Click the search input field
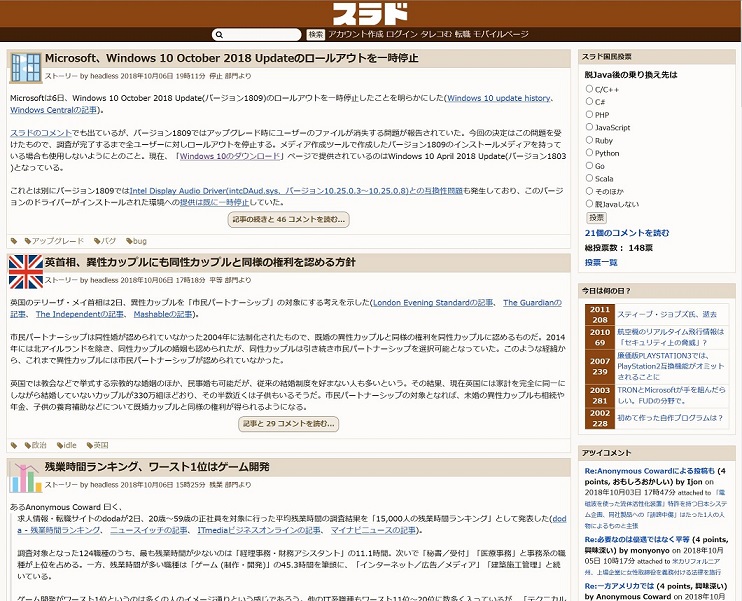 (256, 35)
